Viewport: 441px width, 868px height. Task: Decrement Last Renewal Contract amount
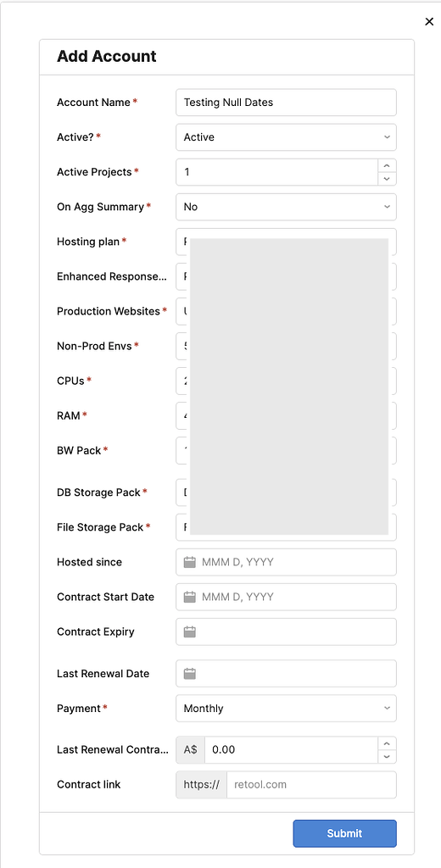387,757
